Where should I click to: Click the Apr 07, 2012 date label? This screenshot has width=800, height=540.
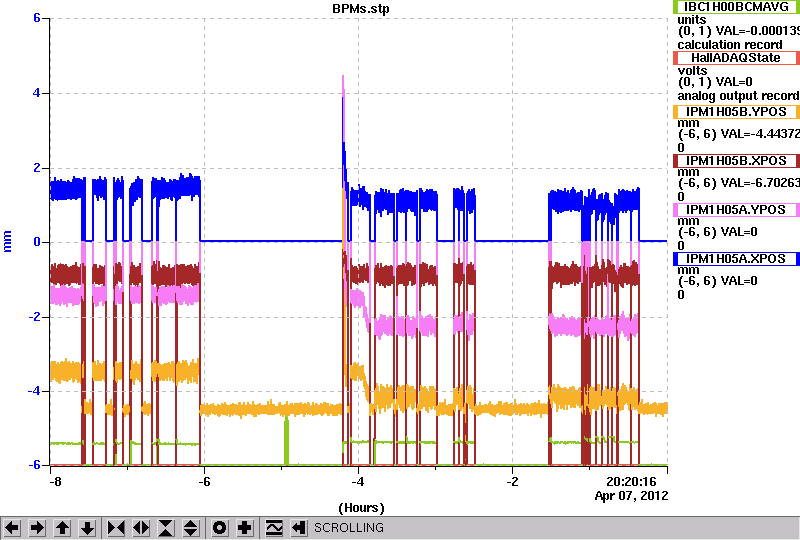pyautogui.click(x=631, y=496)
